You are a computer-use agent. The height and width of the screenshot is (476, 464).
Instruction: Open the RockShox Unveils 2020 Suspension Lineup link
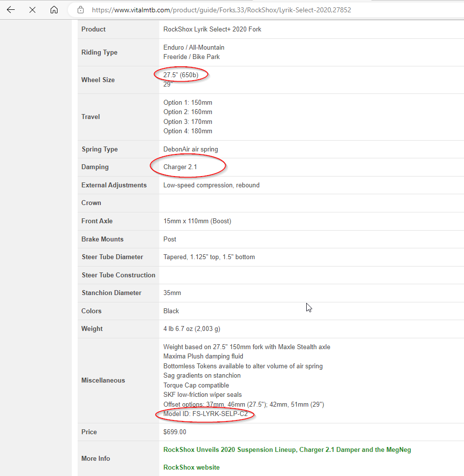point(287,449)
